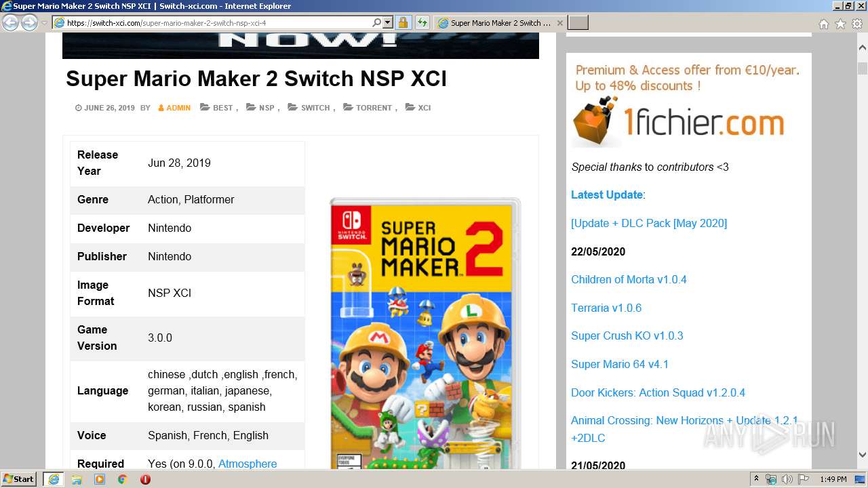Click the security lock icon in address bar
868x488 pixels.
coord(403,22)
